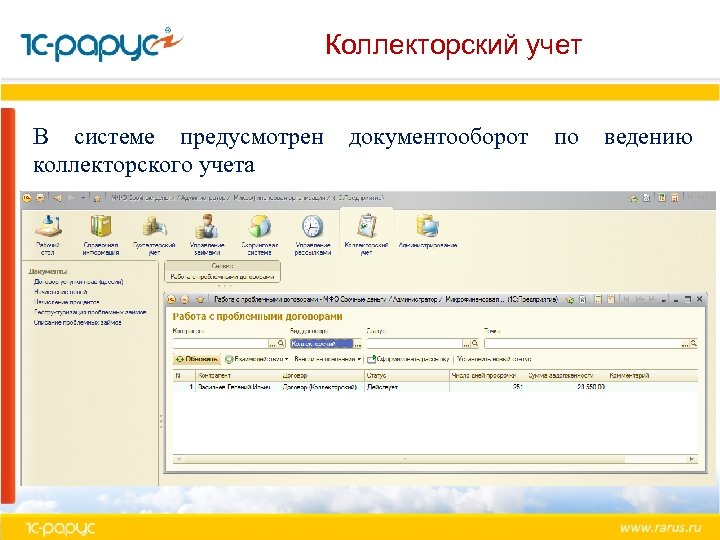This screenshot has height=540, width=720.
Task: Select the Действует status cell in row 1
Action: 407,387
